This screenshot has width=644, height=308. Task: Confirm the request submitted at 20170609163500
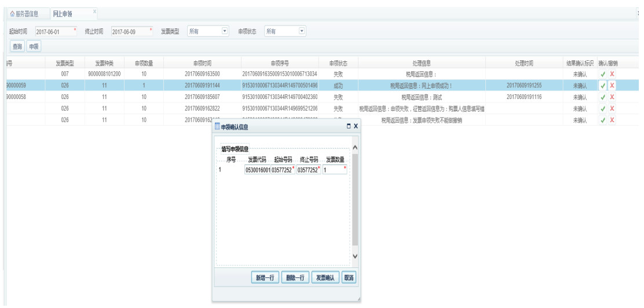602,74
